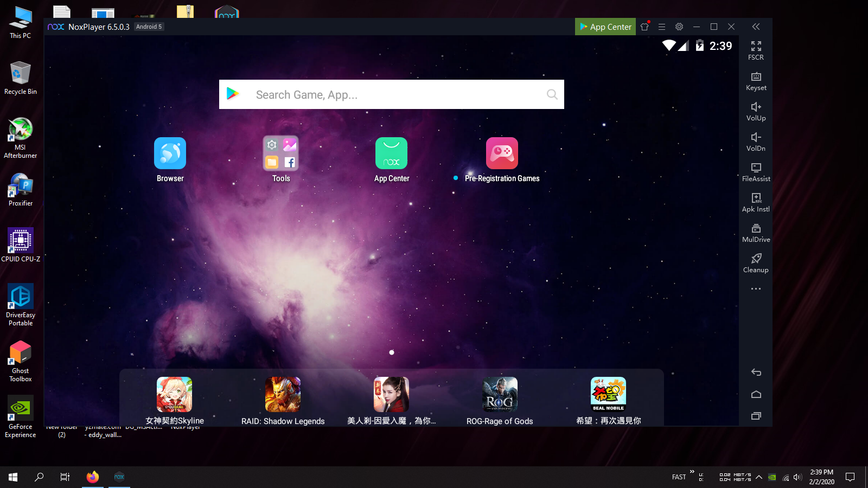Image resolution: width=868 pixels, height=488 pixels.
Task: Select the Recycle Bin desktop icon
Action: coord(21,78)
